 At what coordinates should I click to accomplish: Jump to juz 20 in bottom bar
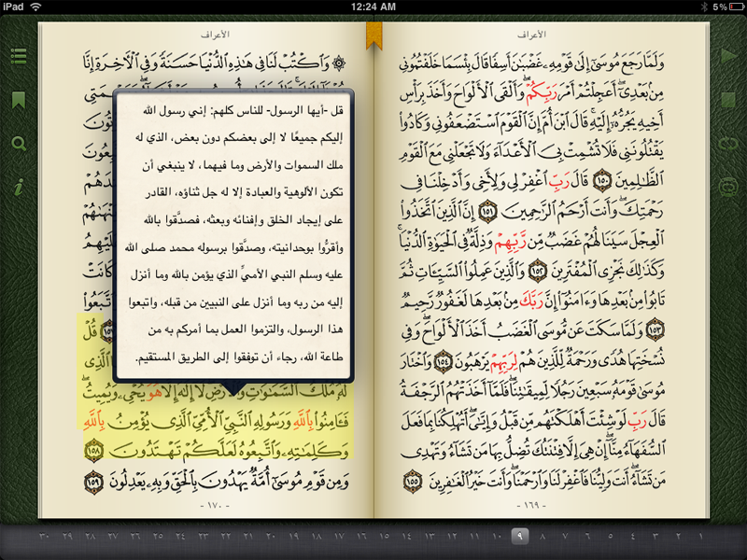tap(271, 536)
